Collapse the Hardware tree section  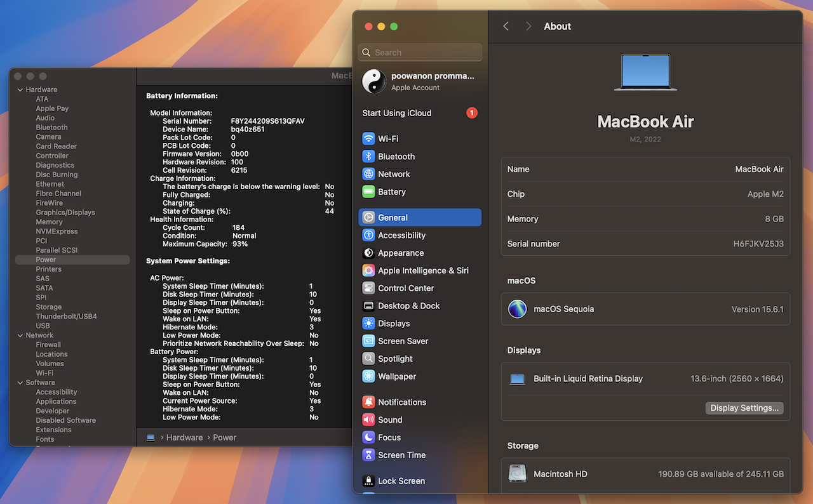[20, 90]
